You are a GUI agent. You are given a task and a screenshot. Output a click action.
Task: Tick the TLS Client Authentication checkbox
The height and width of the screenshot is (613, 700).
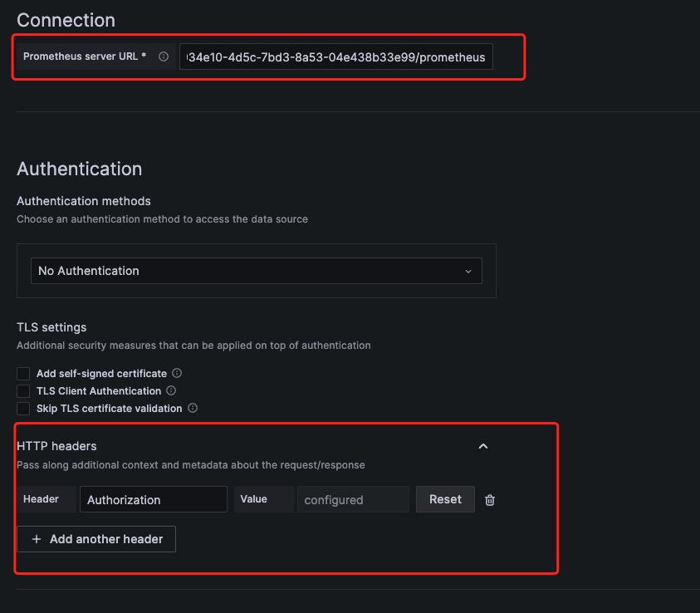click(x=23, y=391)
